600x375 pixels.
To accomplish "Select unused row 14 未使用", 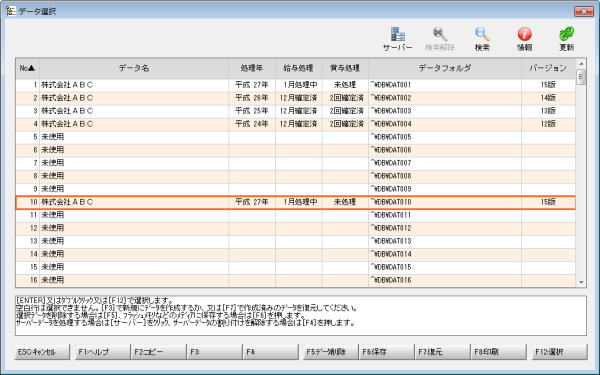I will point(295,254).
